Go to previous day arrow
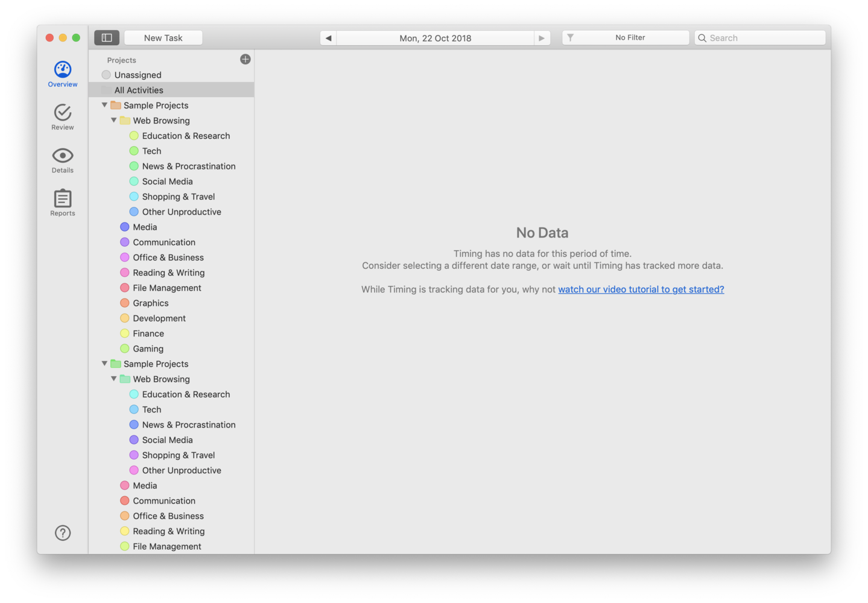868x603 pixels. [x=328, y=38]
